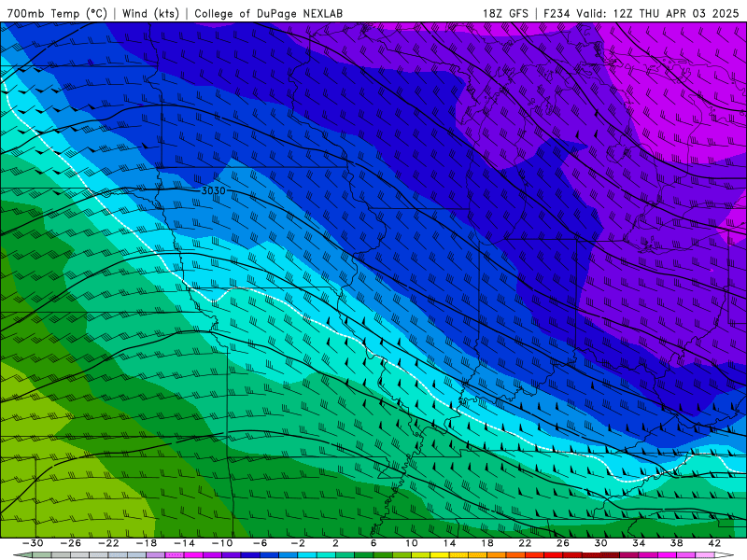Click the '18' color scale label
The width and height of the screenshot is (747, 560).
tap(486, 543)
